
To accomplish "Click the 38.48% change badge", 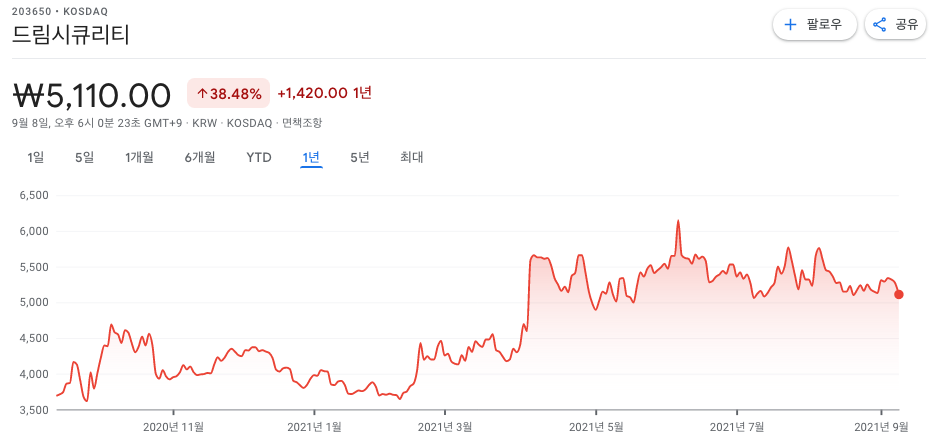I will coord(229,94).
